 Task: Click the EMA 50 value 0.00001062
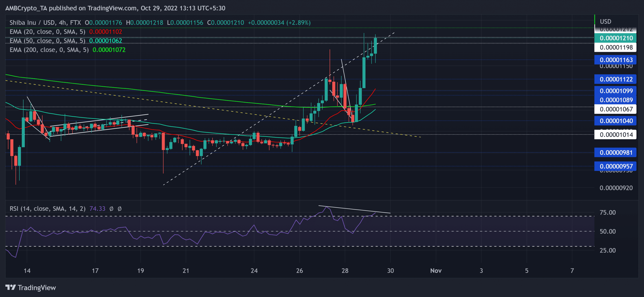106,41
